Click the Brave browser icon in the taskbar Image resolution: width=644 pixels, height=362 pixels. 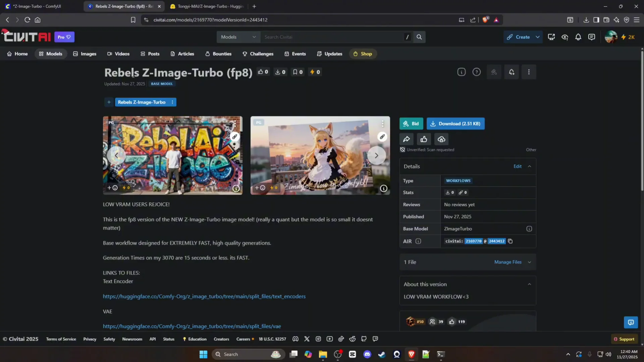point(411,354)
